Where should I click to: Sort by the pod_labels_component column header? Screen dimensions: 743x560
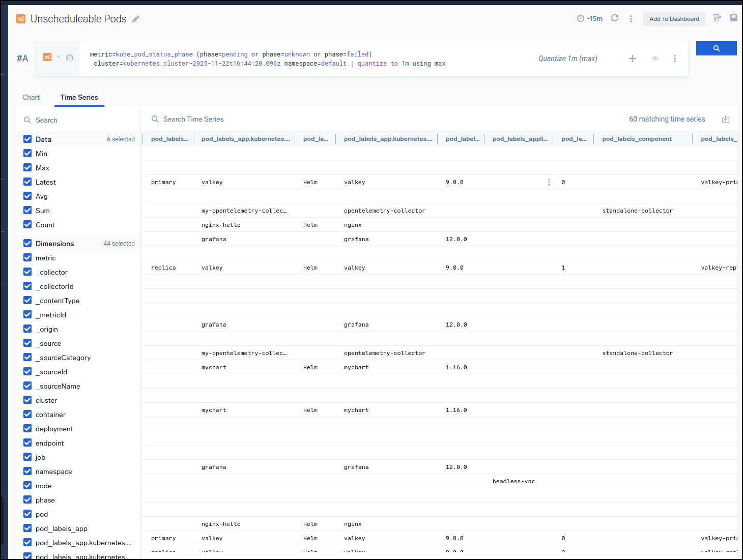637,139
